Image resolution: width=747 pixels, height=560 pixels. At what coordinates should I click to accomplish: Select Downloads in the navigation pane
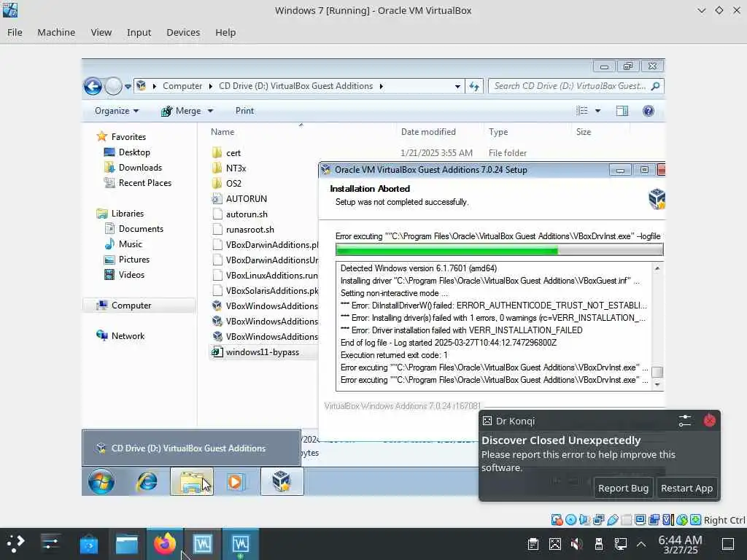(140, 168)
